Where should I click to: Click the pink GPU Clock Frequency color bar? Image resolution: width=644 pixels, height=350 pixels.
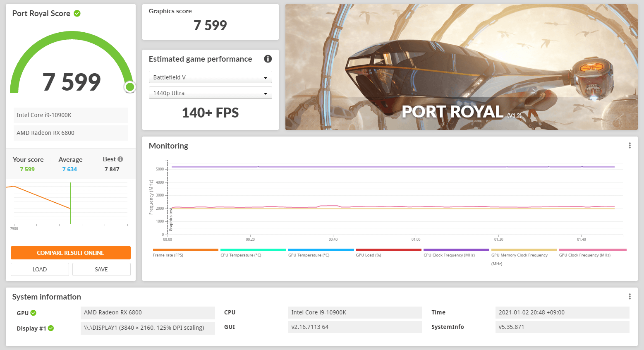(x=593, y=250)
